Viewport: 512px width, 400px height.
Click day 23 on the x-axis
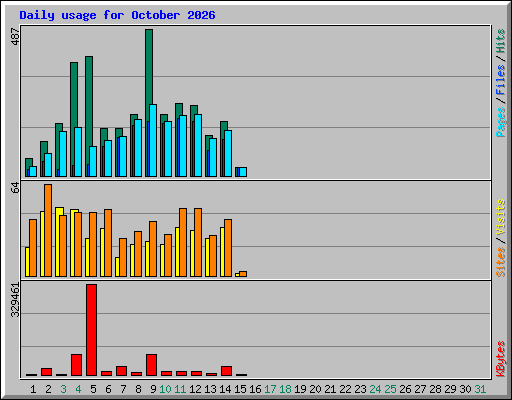click(360, 389)
